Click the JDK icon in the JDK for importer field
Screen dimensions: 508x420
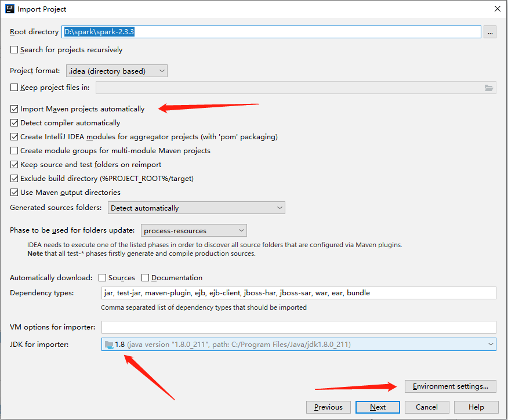pyautogui.click(x=110, y=344)
